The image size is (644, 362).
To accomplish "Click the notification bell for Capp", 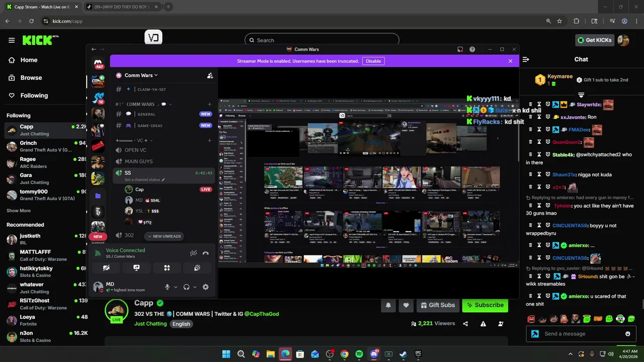I will pos(388,305).
